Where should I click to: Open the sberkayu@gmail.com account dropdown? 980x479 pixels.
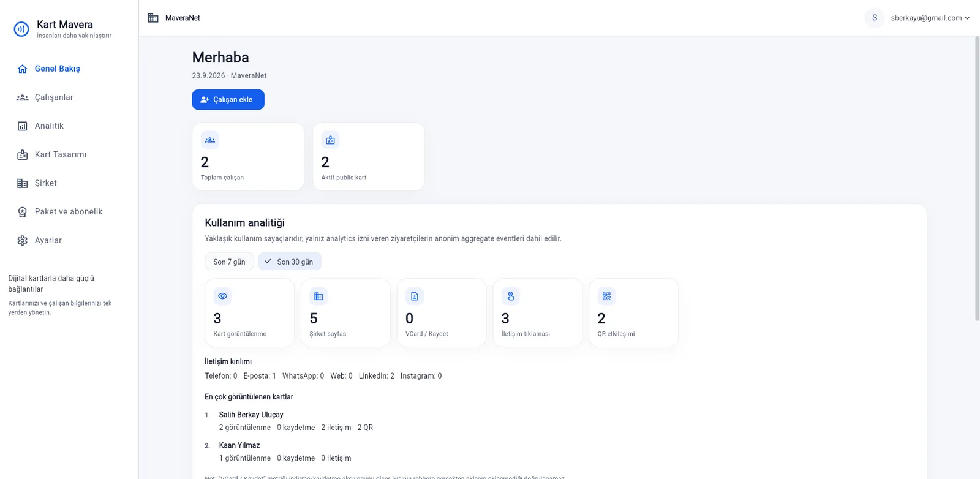930,18
